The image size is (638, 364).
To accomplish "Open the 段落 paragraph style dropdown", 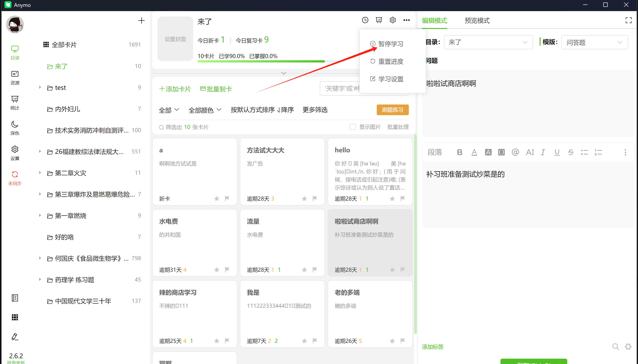I will click(x=435, y=152).
